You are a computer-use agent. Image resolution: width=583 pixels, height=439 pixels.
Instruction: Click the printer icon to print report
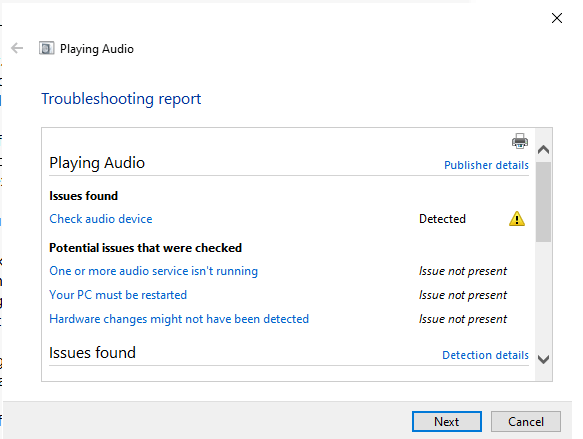pyautogui.click(x=519, y=141)
